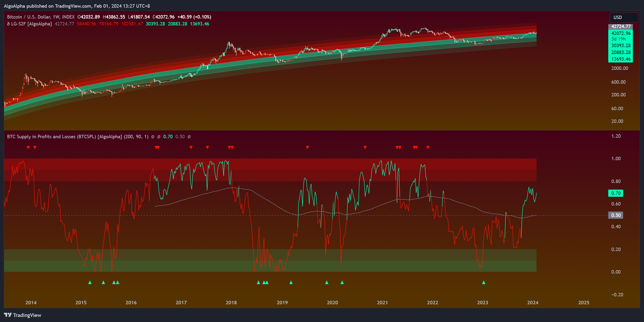Viewport: 644px width, 322px height.
Task: Click the open price O42032.89 value
Action: (x=88, y=17)
